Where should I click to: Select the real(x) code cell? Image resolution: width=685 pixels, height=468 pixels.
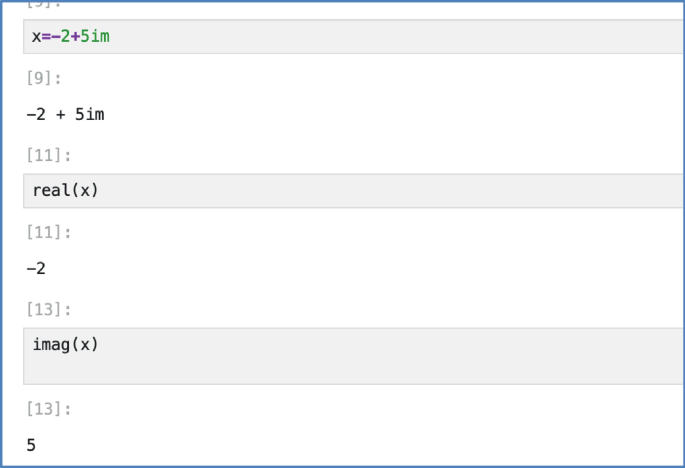[x=350, y=190]
